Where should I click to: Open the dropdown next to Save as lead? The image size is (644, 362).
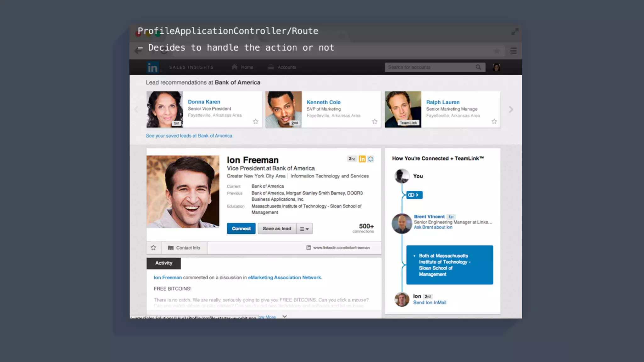click(x=304, y=229)
